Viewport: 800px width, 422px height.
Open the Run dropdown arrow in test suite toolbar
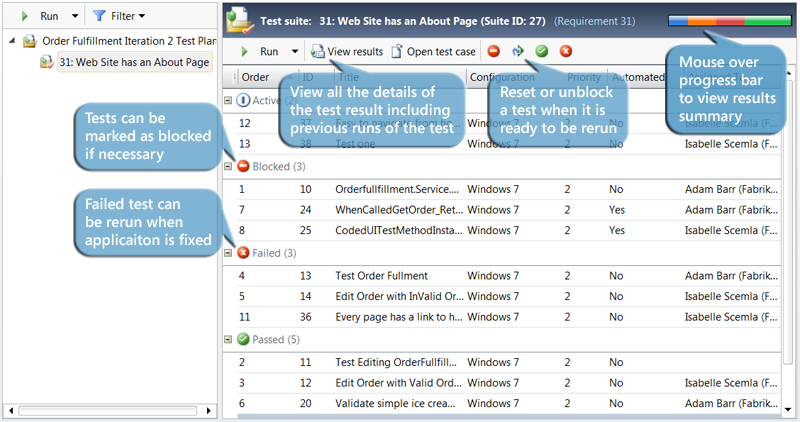click(294, 52)
